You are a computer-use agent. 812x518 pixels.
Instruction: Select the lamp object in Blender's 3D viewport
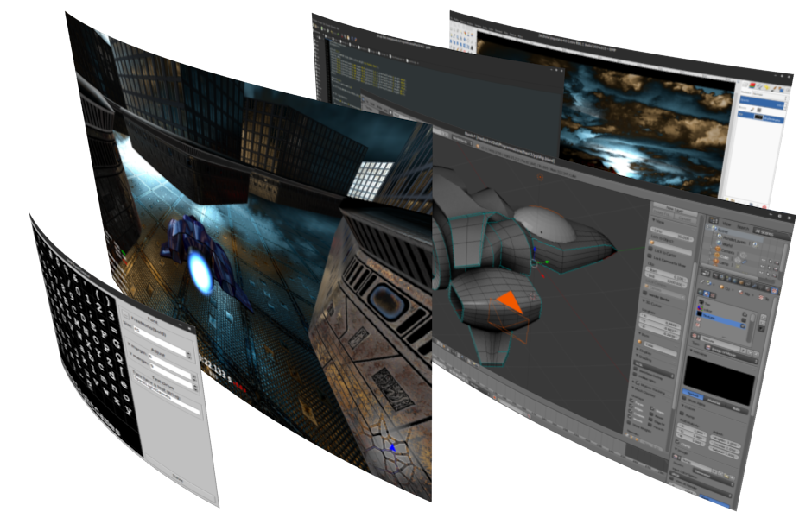540,177
